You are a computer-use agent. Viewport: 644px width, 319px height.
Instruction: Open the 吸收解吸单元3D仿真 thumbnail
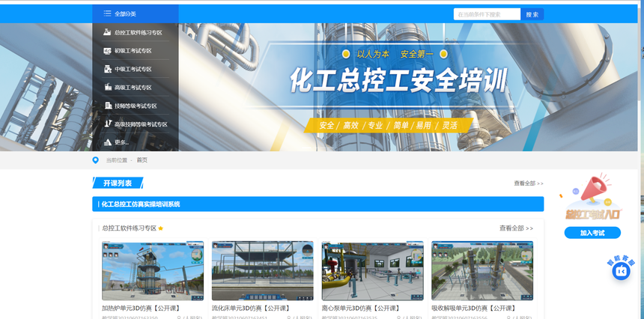(482, 271)
